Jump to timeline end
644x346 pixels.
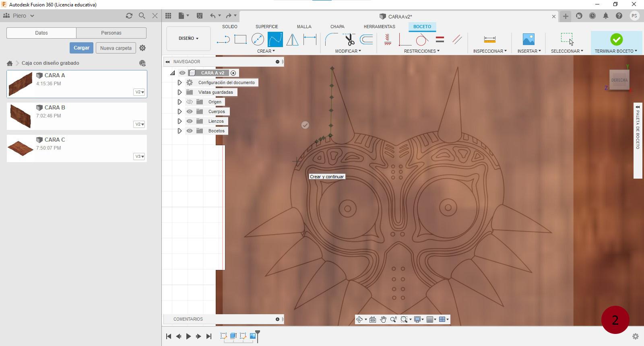click(x=208, y=336)
